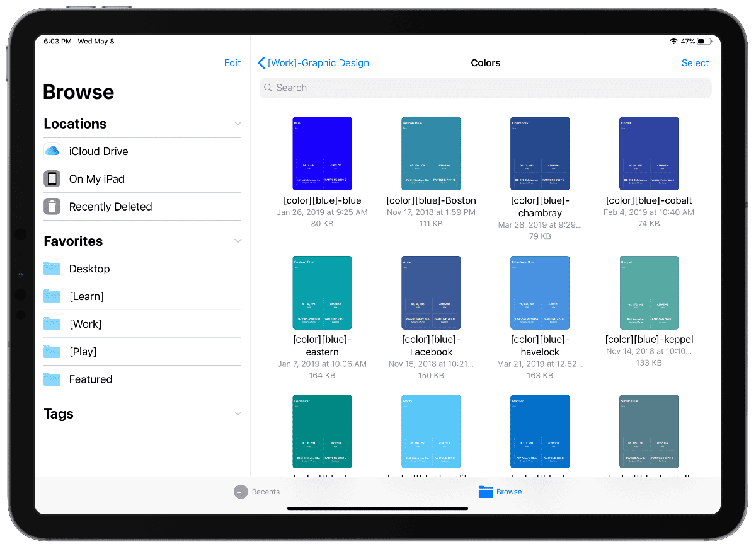The width and height of the screenshot is (756, 549).
Task: Open the [color][blue]-Boston thumbnail
Action: [431, 153]
